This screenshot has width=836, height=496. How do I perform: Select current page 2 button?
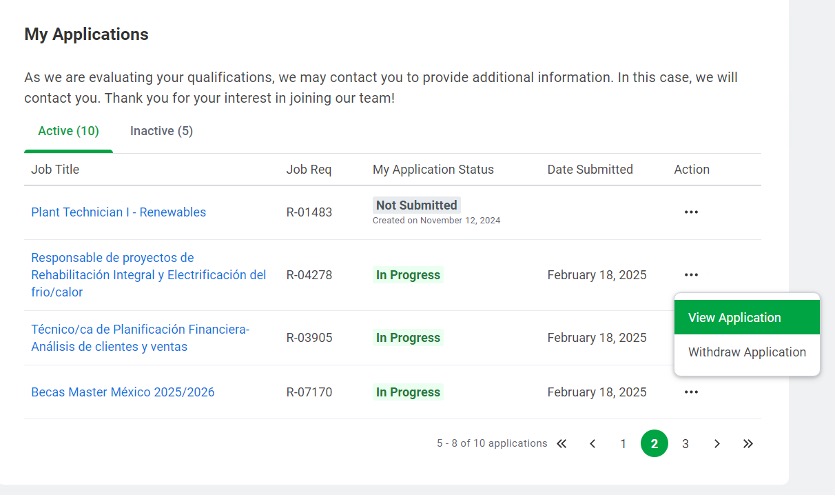point(654,444)
